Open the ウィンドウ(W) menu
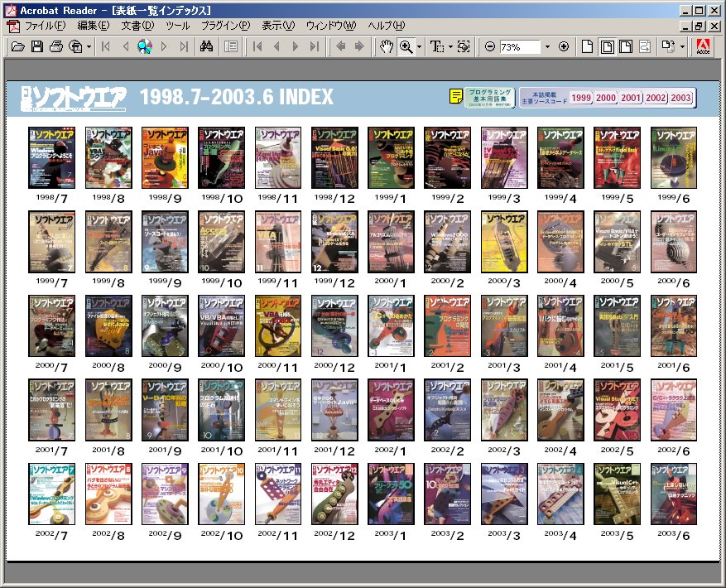 pos(331,26)
